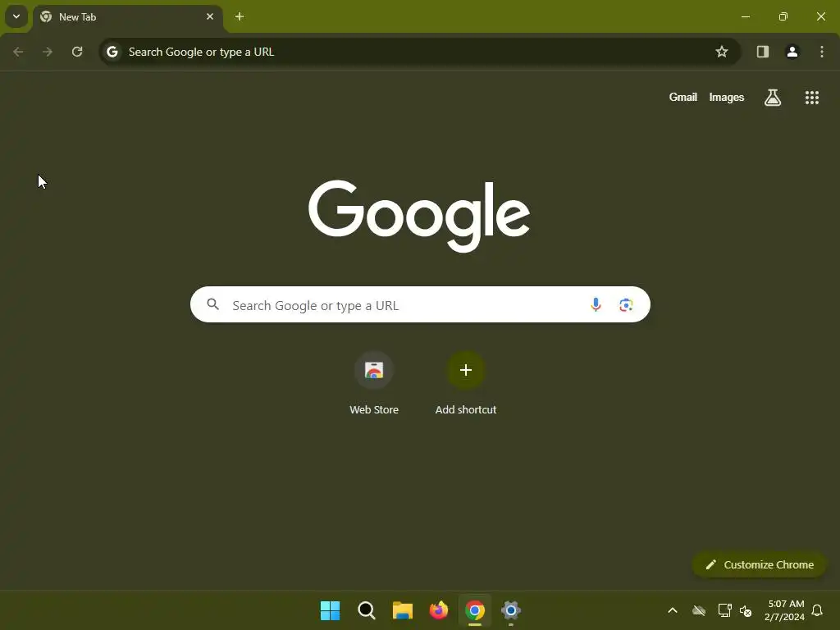840x630 pixels.
Task: Open Gmail link
Action: pos(683,97)
